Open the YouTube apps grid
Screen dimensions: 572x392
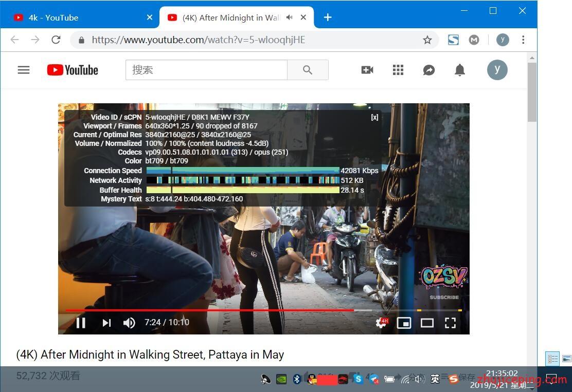(x=398, y=70)
